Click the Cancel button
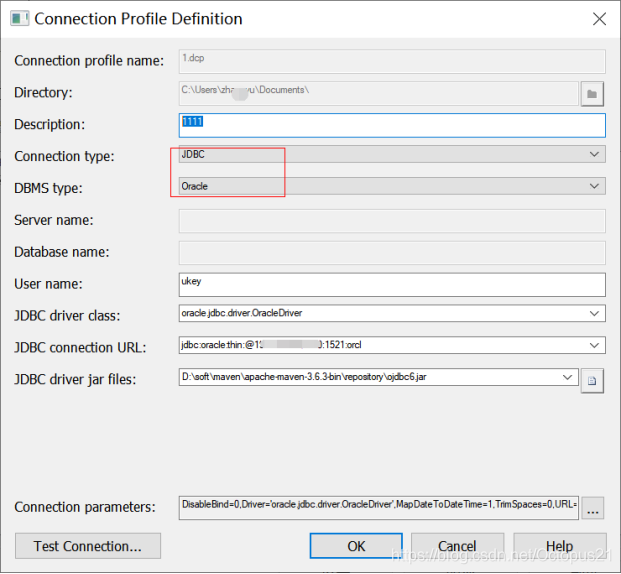This screenshot has height=574, width=621. 457,546
